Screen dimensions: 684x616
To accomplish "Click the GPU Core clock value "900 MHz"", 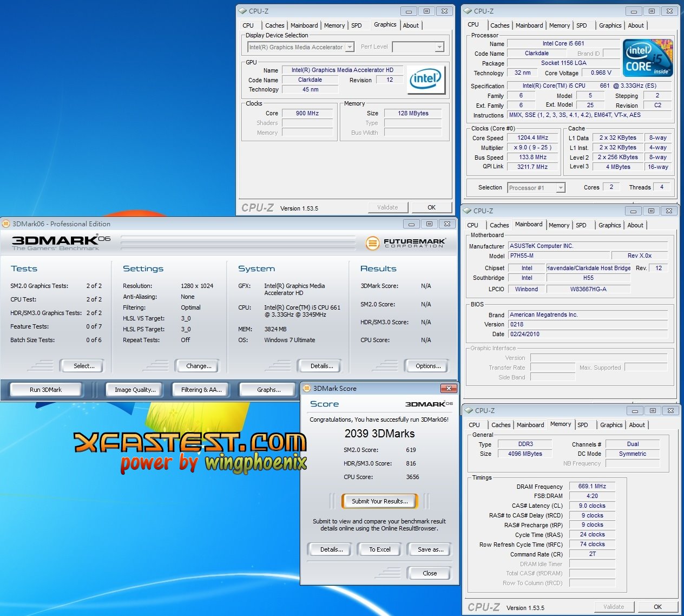I will (x=307, y=113).
